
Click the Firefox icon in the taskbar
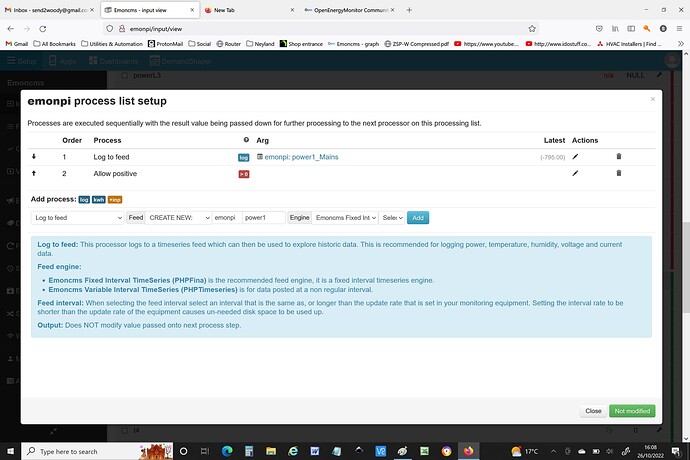pos(468,451)
